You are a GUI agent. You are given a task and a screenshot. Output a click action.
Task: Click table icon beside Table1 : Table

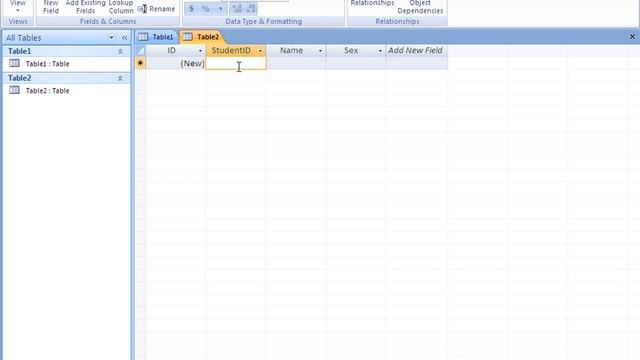(x=14, y=63)
